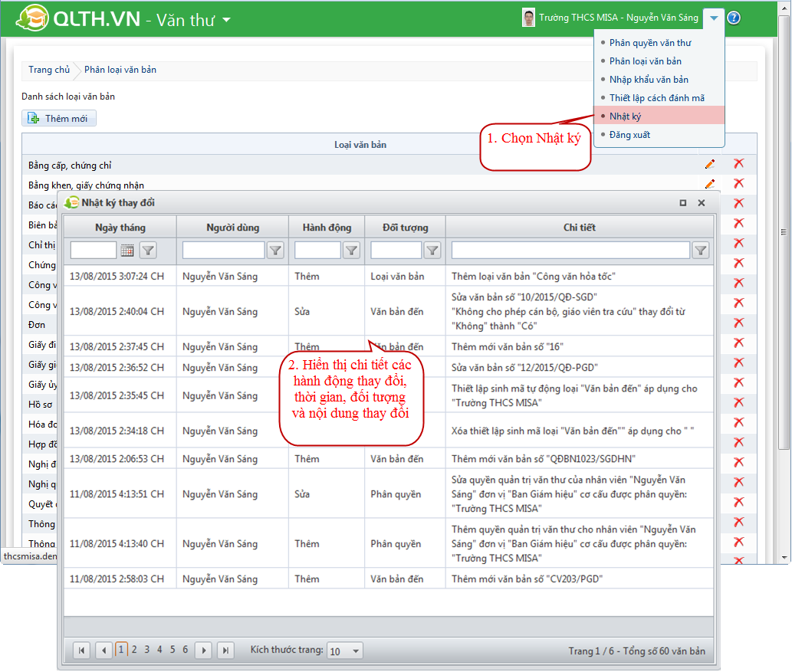
Task: Click filter funnel for Ngày tháng column
Action: [148, 251]
